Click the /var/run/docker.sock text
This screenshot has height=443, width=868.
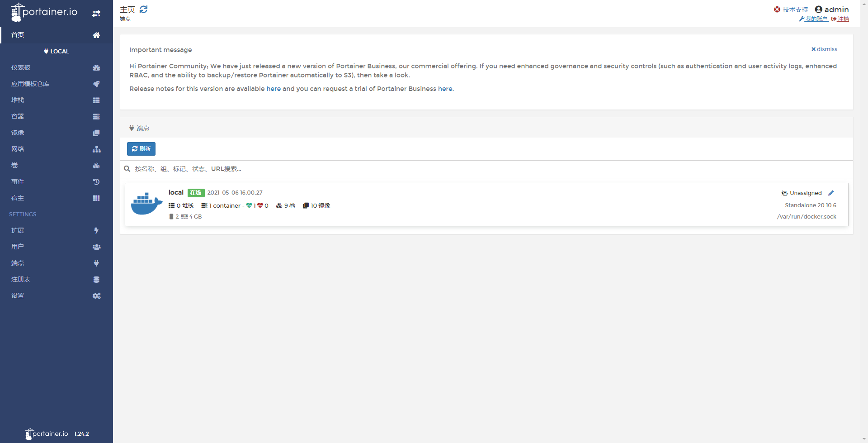pyautogui.click(x=807, y=217)
